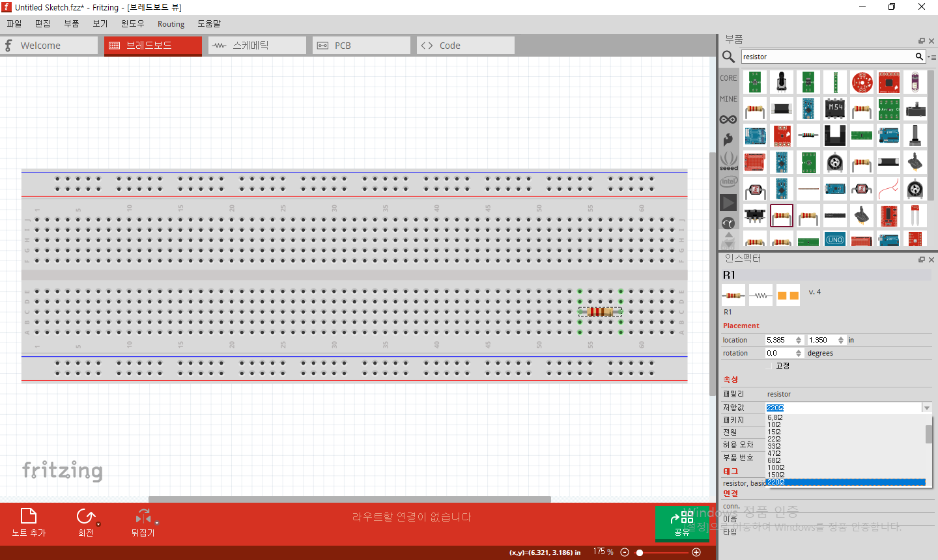Open the MINE parts bin
The width and height of the screenshot is (938, 560).
(728, 99)
